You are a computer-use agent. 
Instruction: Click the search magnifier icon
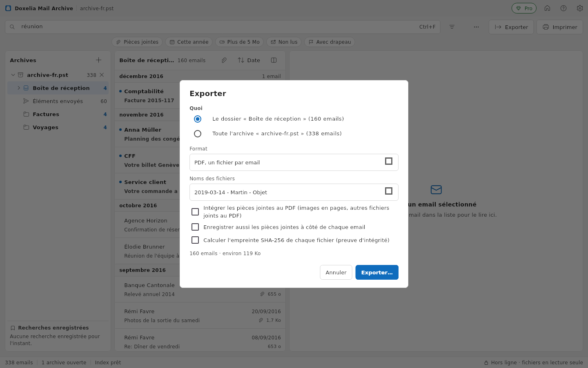[x=12, y=27]
